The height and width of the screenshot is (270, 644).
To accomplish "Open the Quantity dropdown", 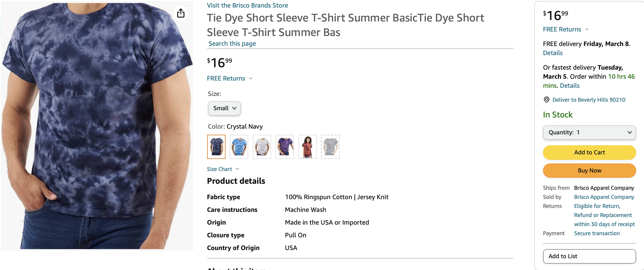I will [589, 132].
